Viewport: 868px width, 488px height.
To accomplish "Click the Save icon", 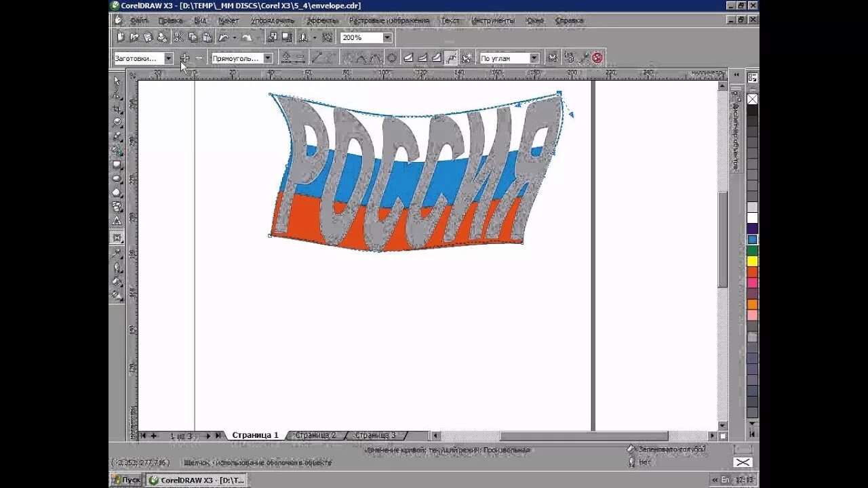I will coord(149,37).
